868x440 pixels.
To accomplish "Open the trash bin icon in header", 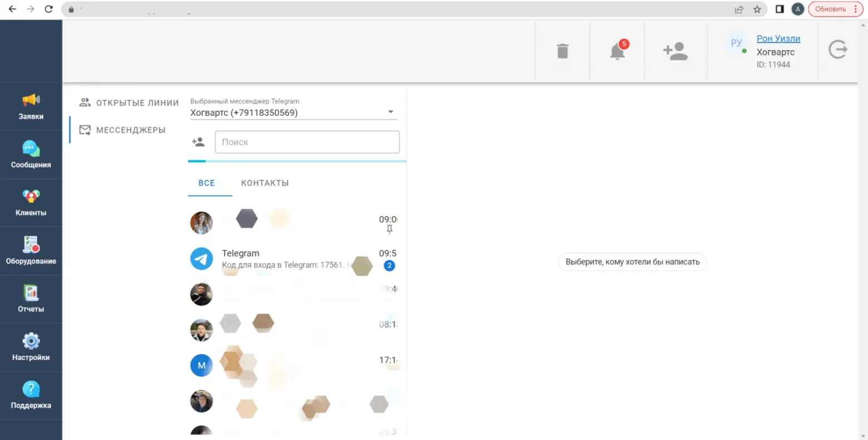I will [563, 51].
